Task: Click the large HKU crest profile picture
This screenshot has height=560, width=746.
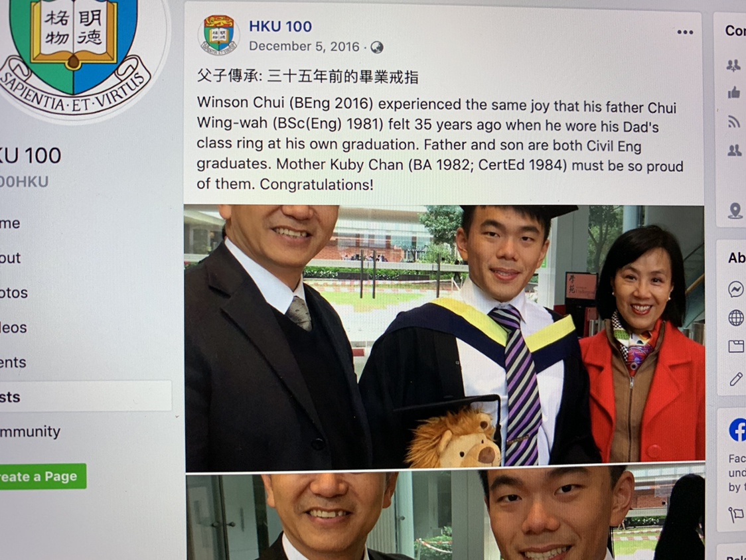Action: [x=76, y=52]
